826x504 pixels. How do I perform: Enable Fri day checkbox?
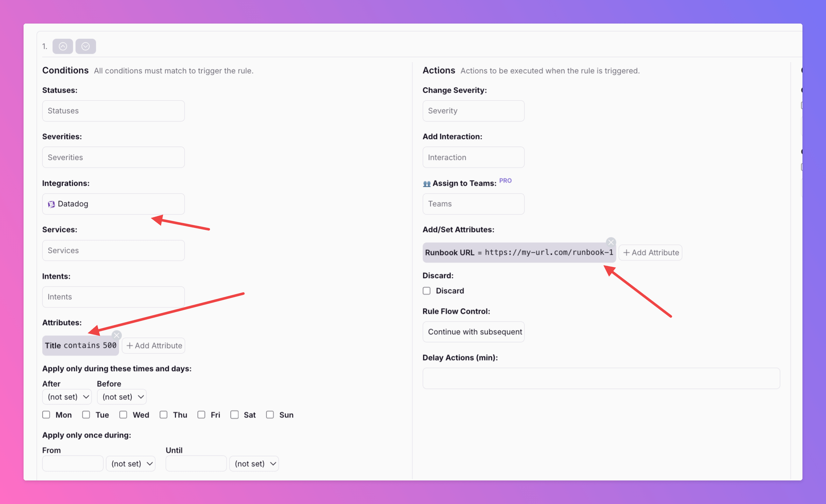(201, 415)
